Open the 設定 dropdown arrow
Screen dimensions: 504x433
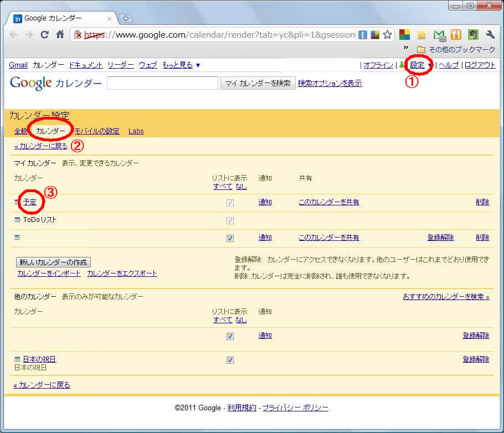pyautogui.click(x=429, y=65)
